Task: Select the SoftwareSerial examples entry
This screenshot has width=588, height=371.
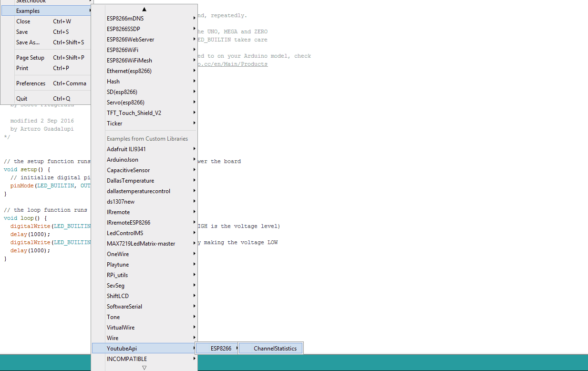Action: (124, 307)
